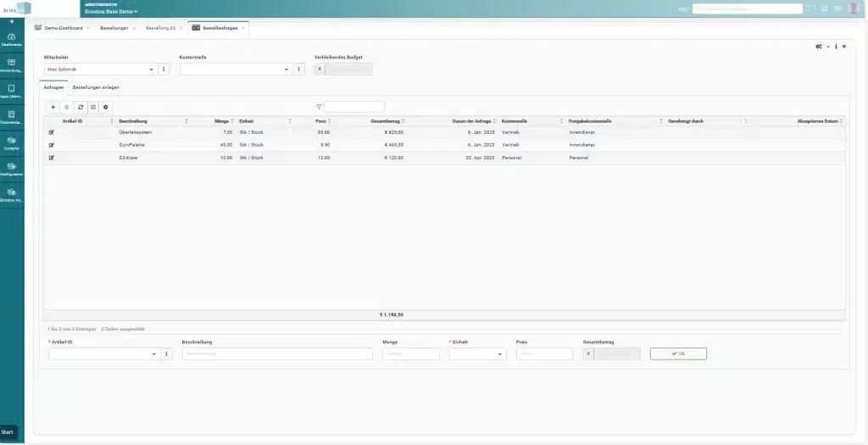Click the Ok button
The height and width of the screenshot is (445, 868).
coord(678,353)
